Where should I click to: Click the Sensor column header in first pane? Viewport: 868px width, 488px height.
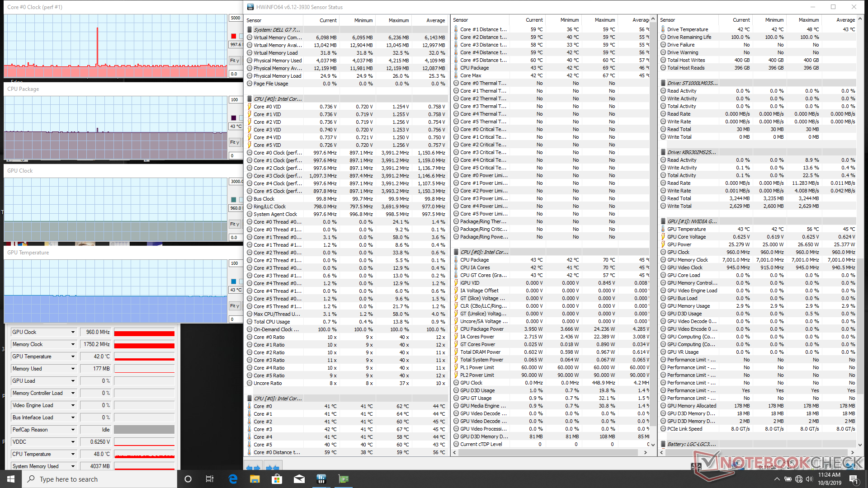coord(274,20)
